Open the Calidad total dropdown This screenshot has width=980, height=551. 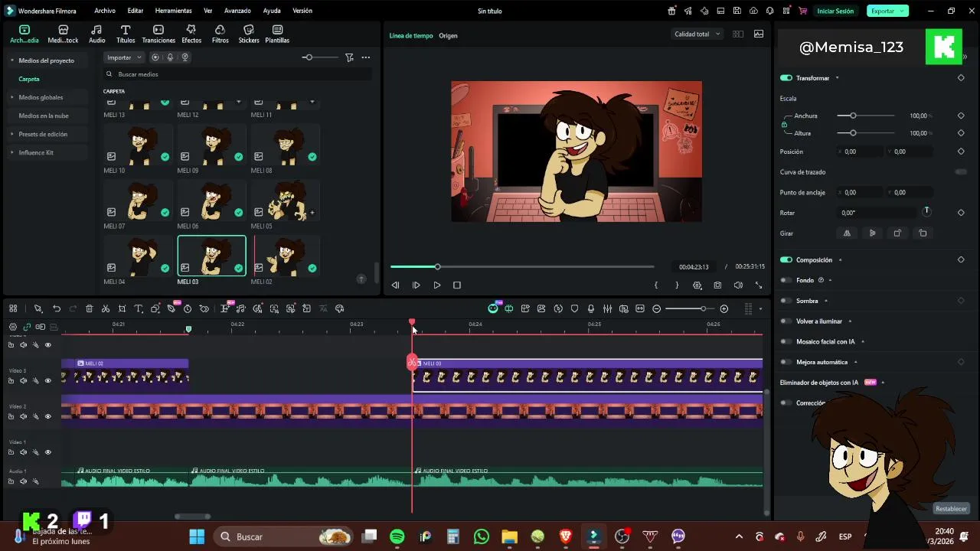[x=697, y=34]
